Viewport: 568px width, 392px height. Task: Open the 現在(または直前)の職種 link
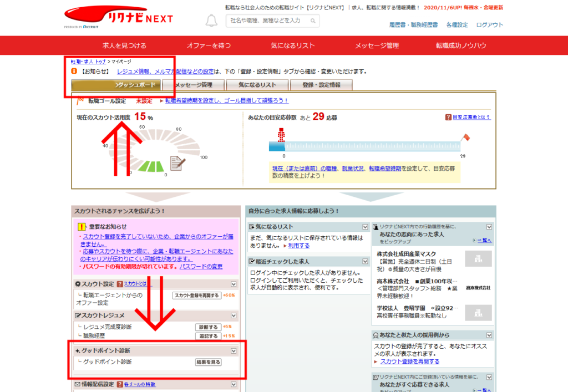(x=305, y=169)
